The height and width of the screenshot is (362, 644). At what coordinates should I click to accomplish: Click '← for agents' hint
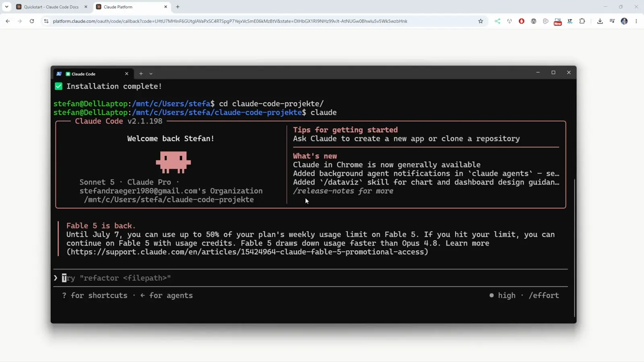[x=167, y=295]
